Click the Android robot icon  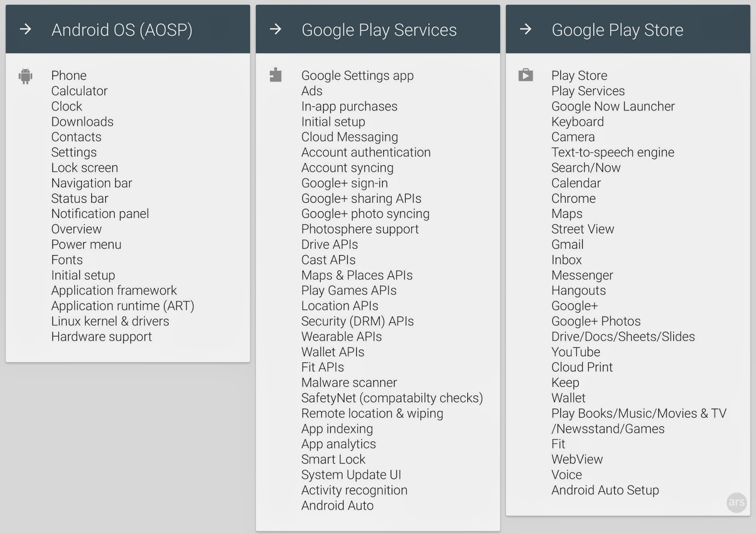point(26,76)
